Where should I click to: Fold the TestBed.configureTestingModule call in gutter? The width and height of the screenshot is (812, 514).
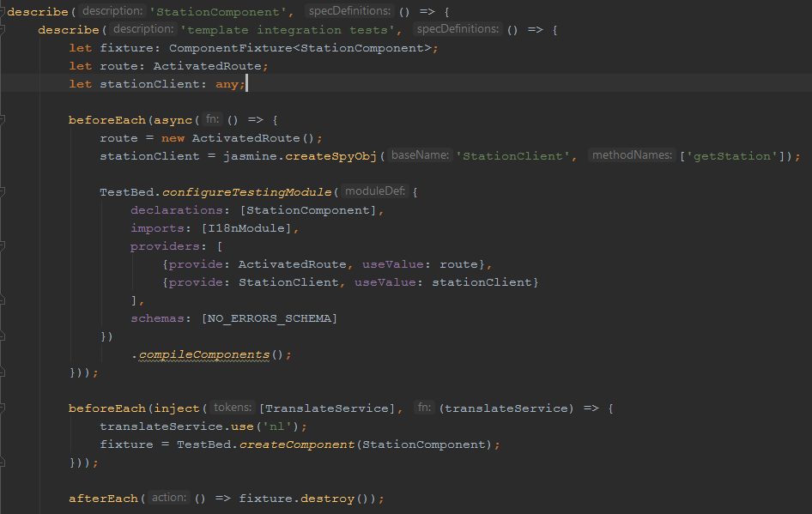tap(3, 192)
